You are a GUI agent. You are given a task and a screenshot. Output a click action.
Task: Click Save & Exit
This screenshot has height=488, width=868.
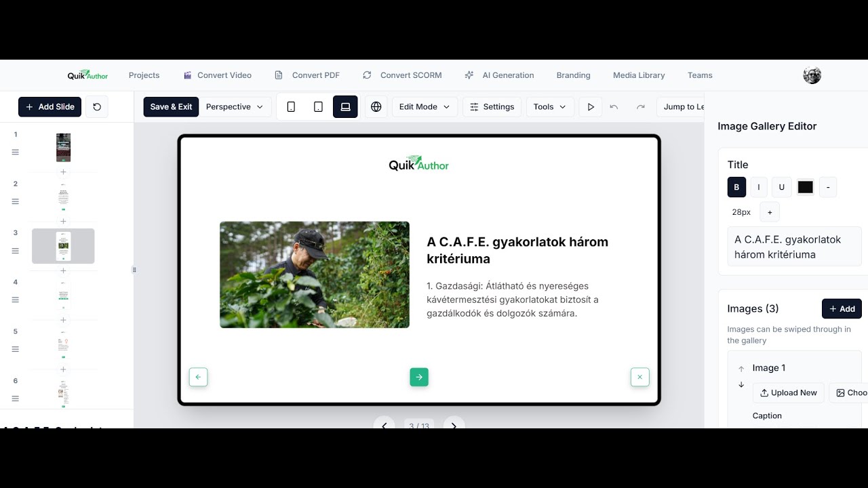coord(171,107)
